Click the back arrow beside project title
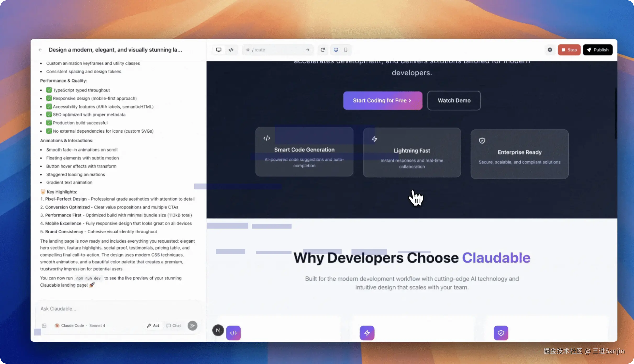This screenshot has width=634, height=364. click(x=40, y=50)
